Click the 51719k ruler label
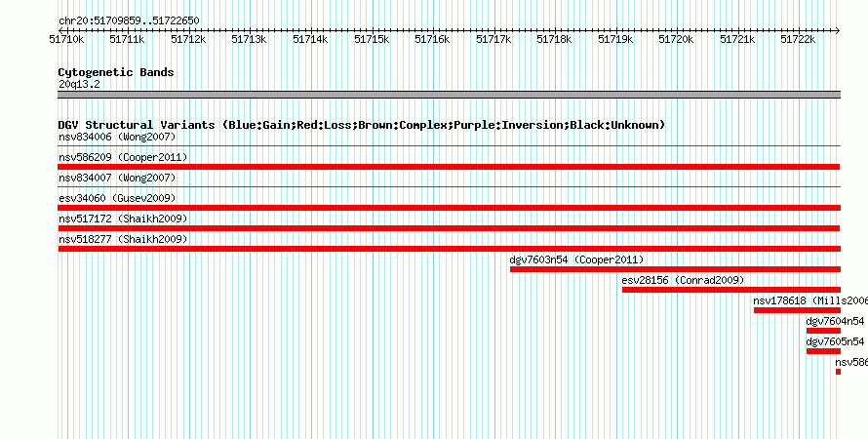 [615, 39]
